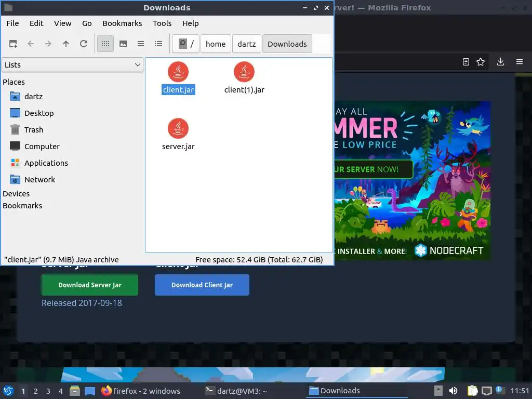Click the root path button
532x399 pixels.
tap(185, 44)
